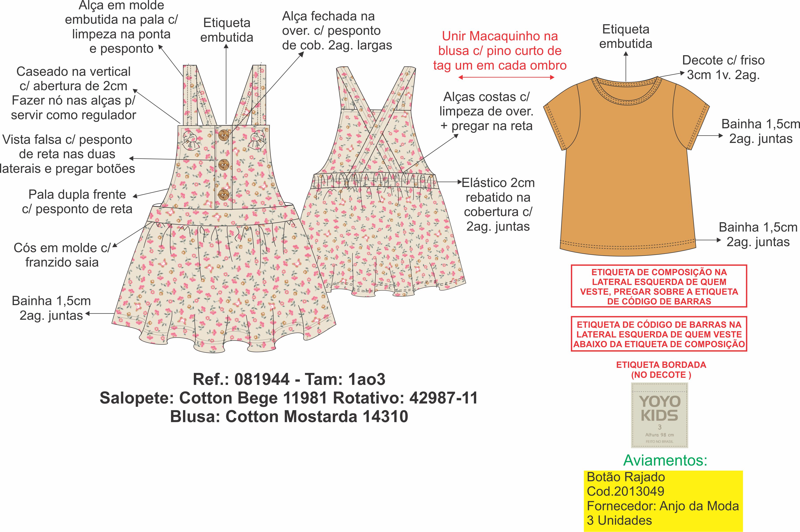Click the green Aviamentos heading

(665, 460)
